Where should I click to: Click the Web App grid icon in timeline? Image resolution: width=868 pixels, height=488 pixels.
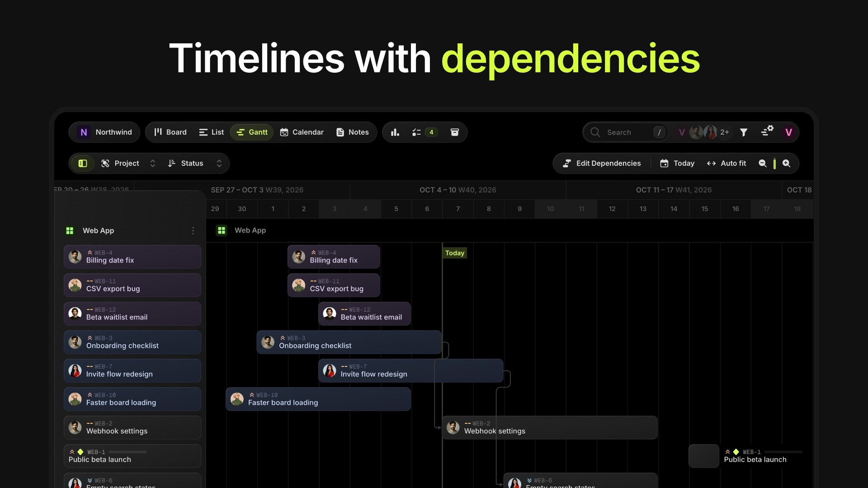(222, 230)
